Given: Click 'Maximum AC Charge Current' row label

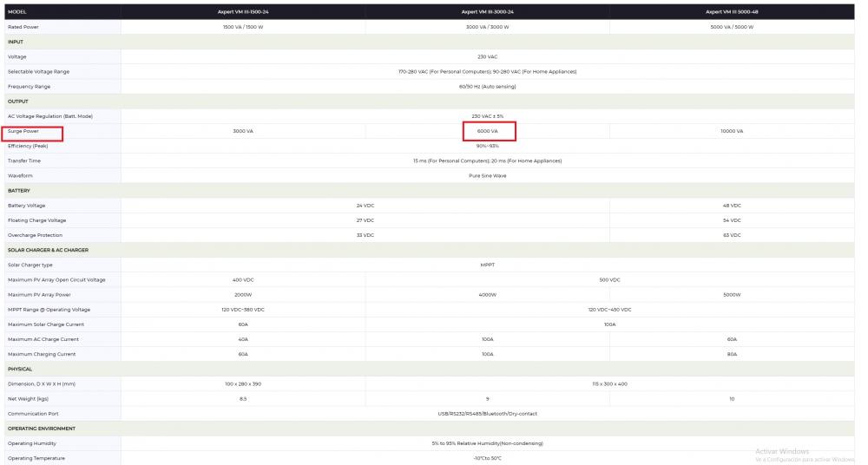Looking at the screenshot, I should [x=43, y=339].
